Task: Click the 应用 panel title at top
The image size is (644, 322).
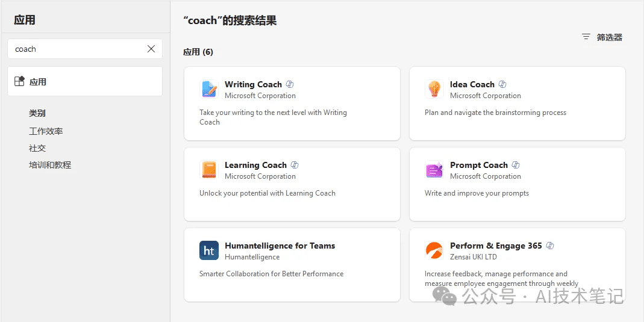Action: (x=25, y=20)
